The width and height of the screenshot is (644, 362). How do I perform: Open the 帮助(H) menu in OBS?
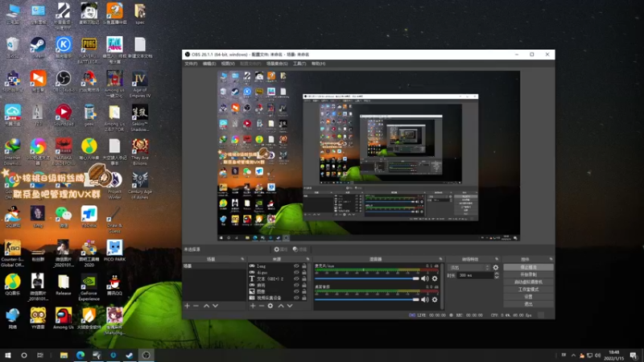pos(318,64)
